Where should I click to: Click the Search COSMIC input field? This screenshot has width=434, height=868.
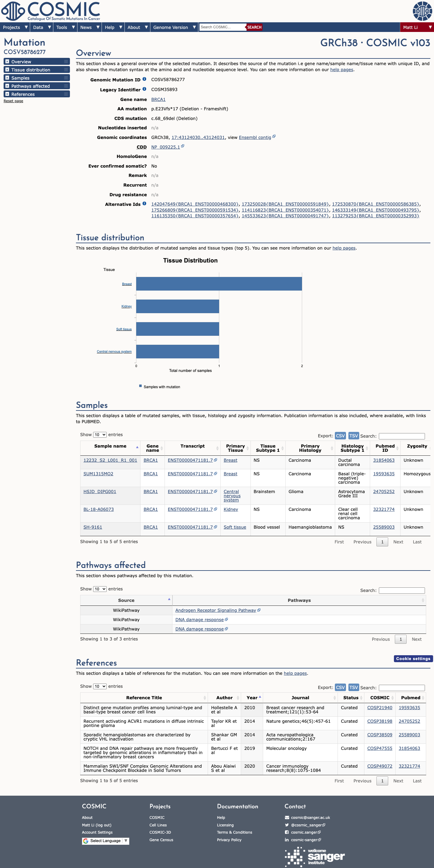click(x=223, y=27)
